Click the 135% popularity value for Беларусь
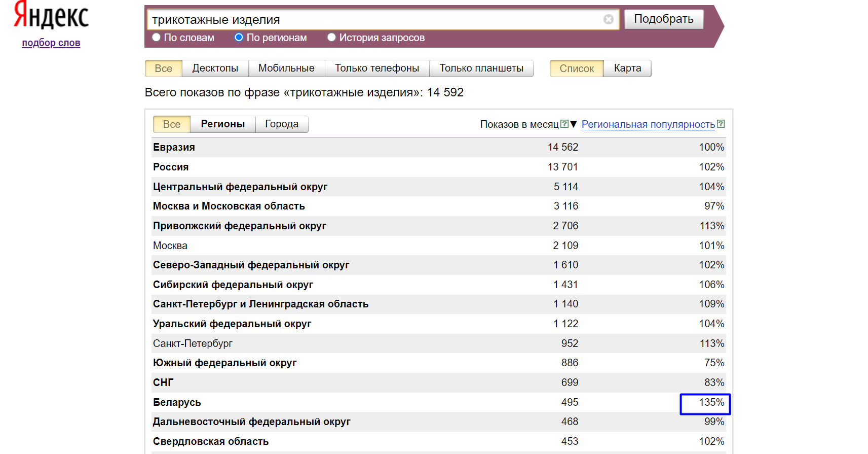Viewport: 868px width, 454px height. point(712,402)
